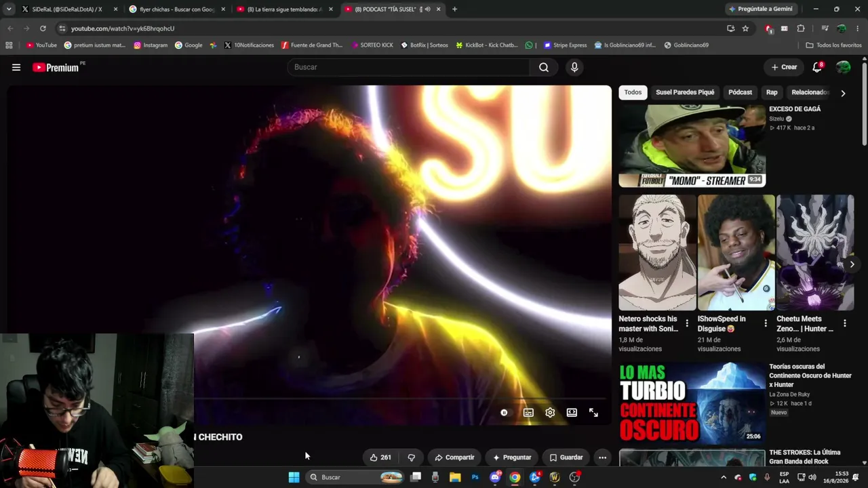Toggle subtitles in the video player

(x=528, y=412)
